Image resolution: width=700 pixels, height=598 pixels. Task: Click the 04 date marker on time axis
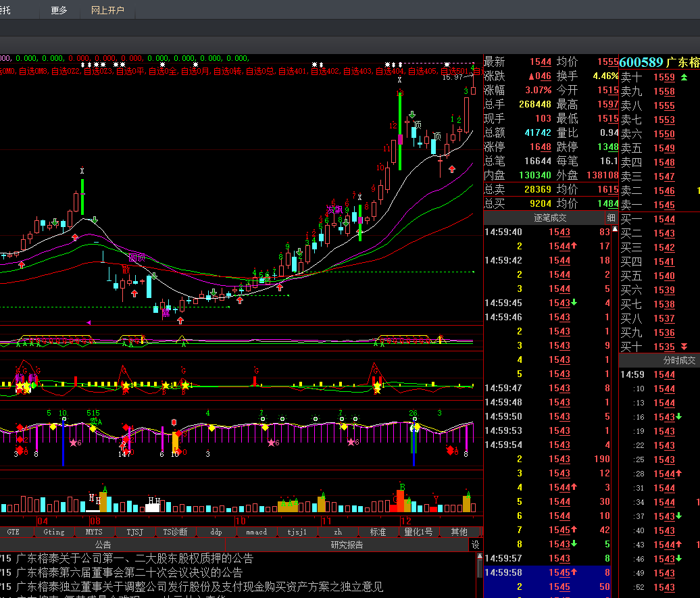point(43,521)
